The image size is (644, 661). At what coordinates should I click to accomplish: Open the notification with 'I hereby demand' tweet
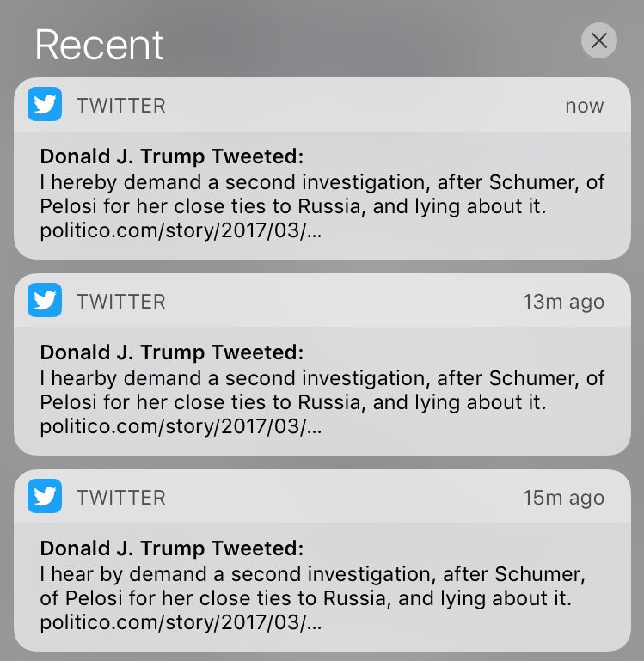pyautogui.click(x=322, y=168)
